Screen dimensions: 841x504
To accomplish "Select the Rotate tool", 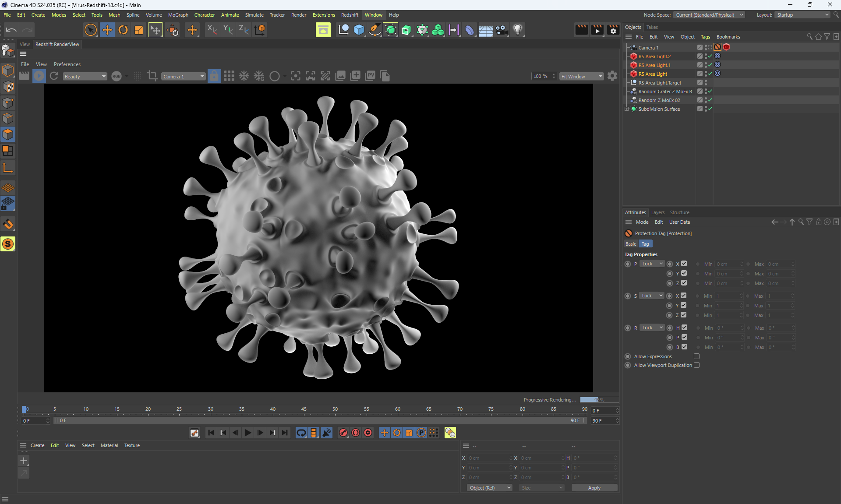I will (x=123, y=30).
